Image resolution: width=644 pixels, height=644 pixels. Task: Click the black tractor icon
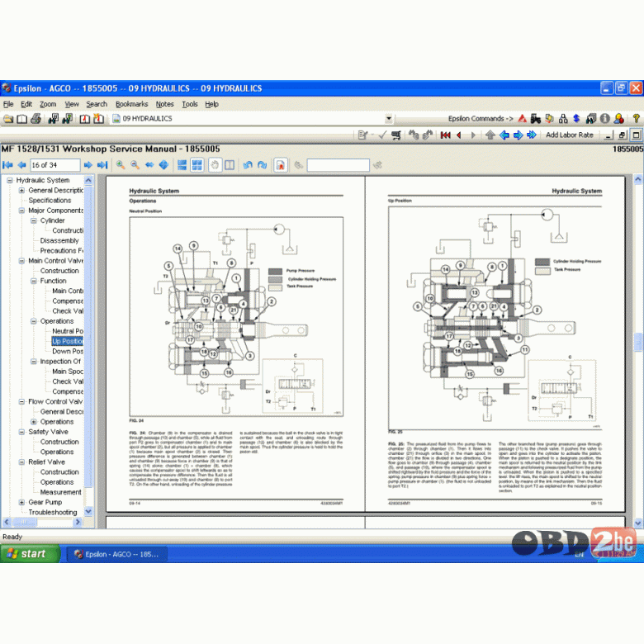(x=536, y=119)
